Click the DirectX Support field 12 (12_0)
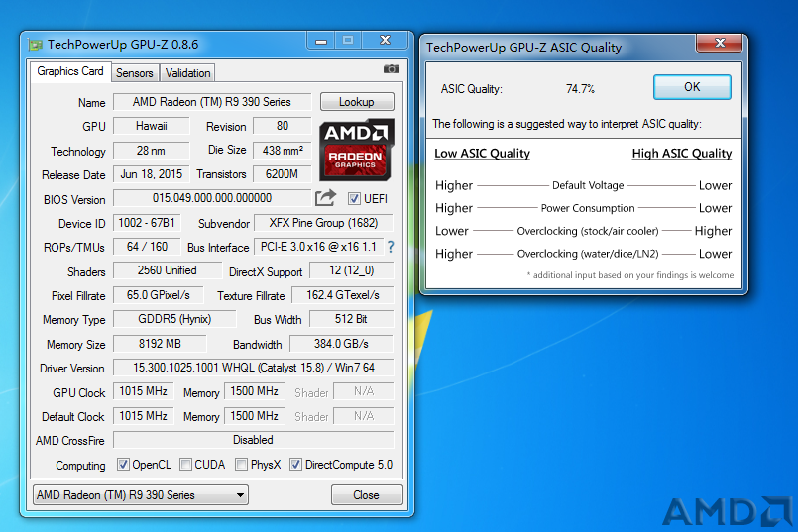The height and width of the screenshot is (532, 798). [x=352, y=270]
